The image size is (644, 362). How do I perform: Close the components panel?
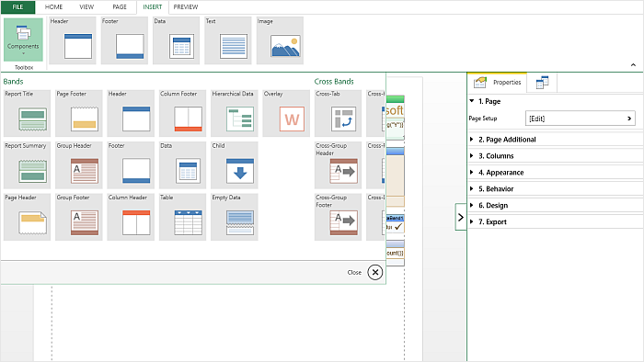[x=375, y=272]
